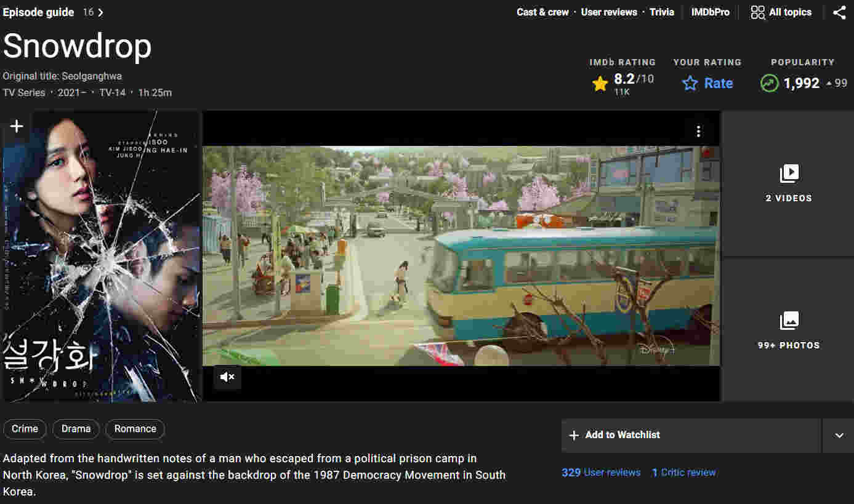Open the All topics grid icon
Image resolution: width=854 pixels, height=504 pixels.
[x=757, y=12]
